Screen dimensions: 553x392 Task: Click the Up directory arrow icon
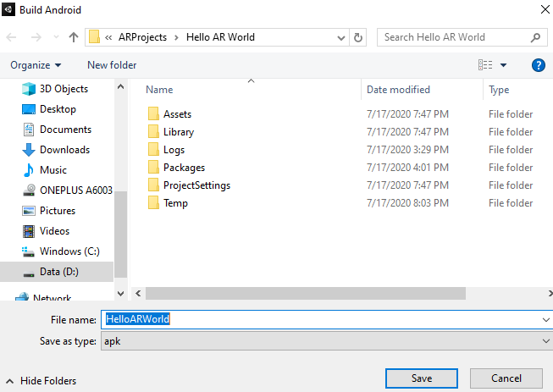pos(74,37)
